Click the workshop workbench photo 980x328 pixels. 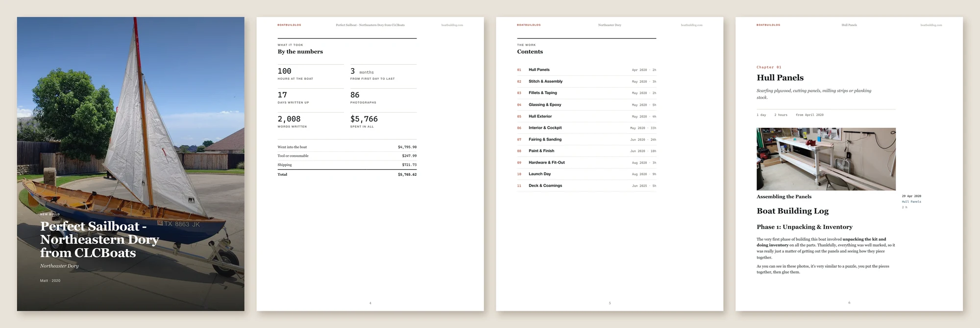[x=826, y=159]
